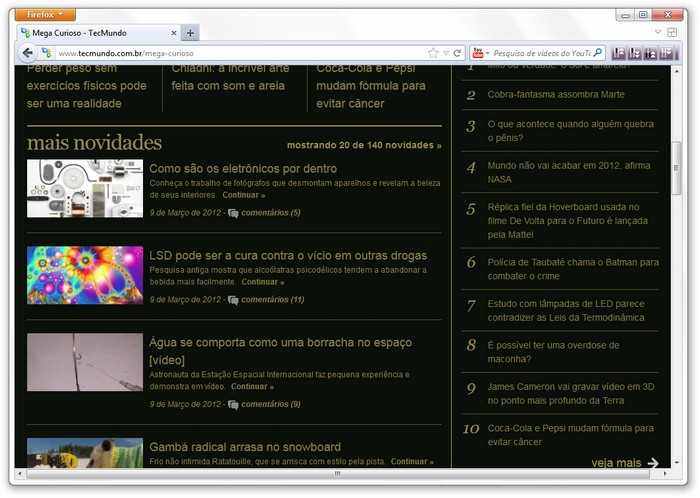Click Continuar link for LSD article

[263, 282]
